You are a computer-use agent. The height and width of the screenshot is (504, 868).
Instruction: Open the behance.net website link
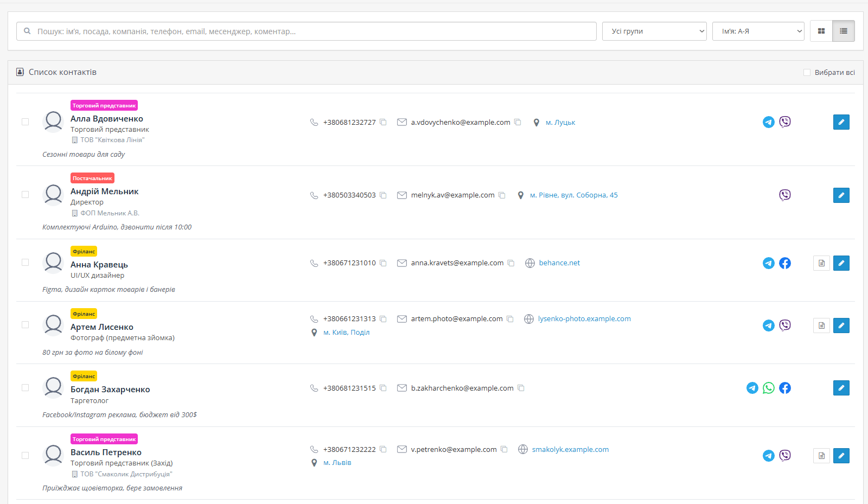559,263
